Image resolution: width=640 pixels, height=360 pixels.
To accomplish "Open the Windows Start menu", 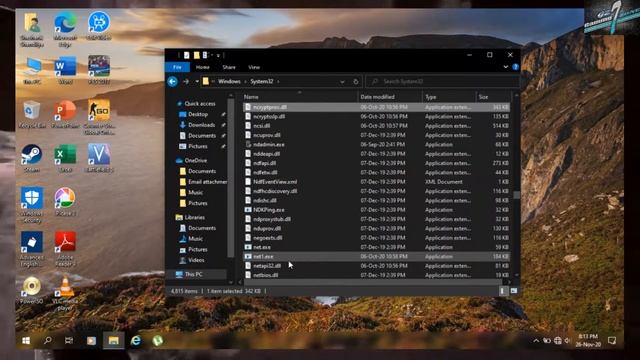I will [26, 340].
